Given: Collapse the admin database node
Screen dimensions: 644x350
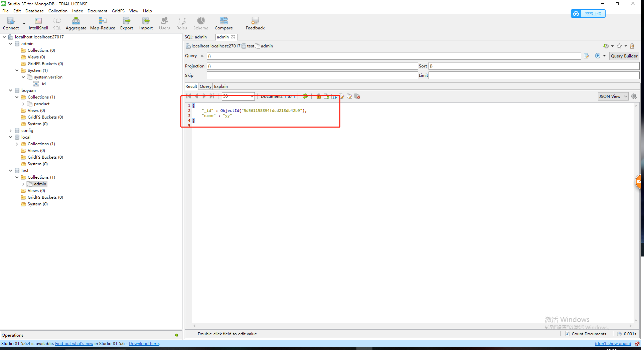Looking at the screenshot, I should [10, 43].
